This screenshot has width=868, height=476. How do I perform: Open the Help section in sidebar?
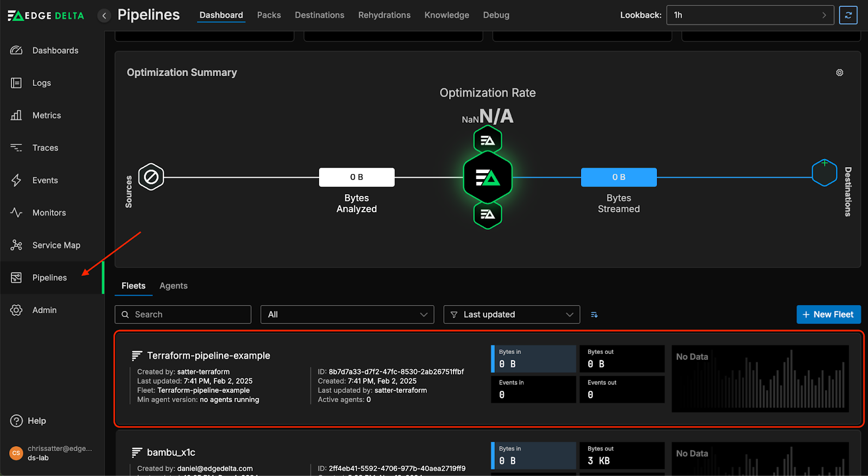point(36,421)
